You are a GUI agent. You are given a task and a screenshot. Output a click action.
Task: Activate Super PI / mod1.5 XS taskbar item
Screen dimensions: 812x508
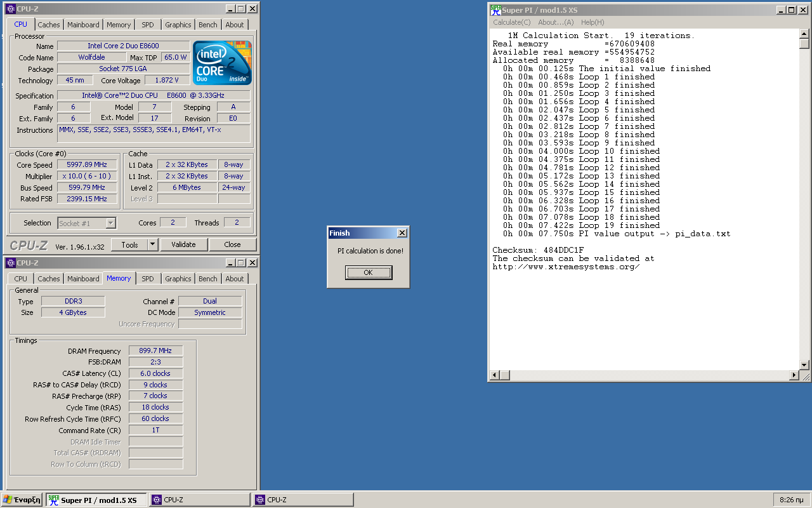click(96, 500)
